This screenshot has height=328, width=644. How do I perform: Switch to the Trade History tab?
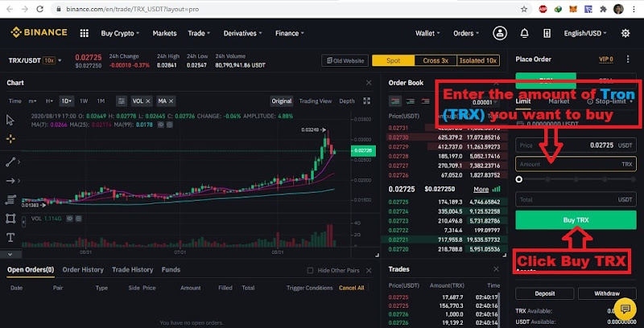(132, 270)
